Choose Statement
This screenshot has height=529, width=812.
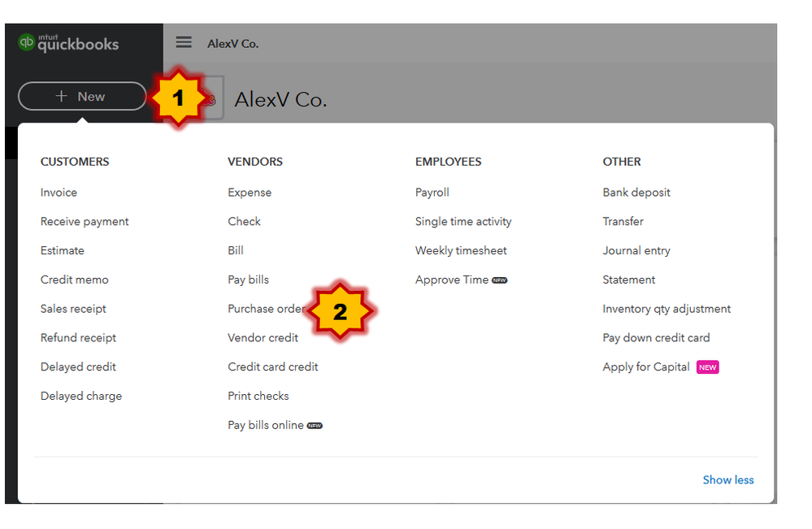[x=628, y=280]
